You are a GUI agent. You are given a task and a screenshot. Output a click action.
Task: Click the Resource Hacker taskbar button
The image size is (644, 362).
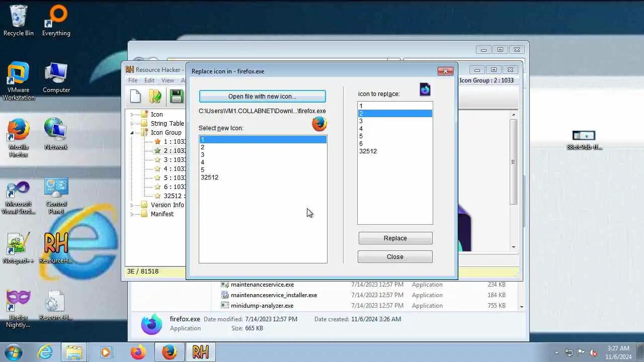point(200,352)
